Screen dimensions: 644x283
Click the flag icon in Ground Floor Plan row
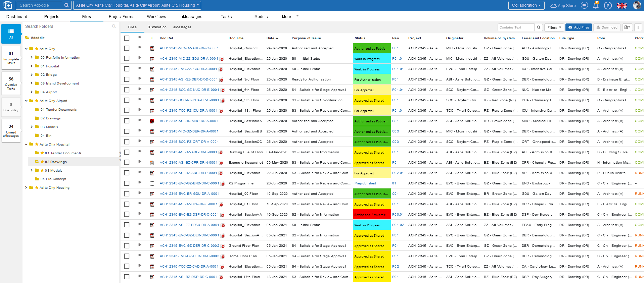pos(139,246)
